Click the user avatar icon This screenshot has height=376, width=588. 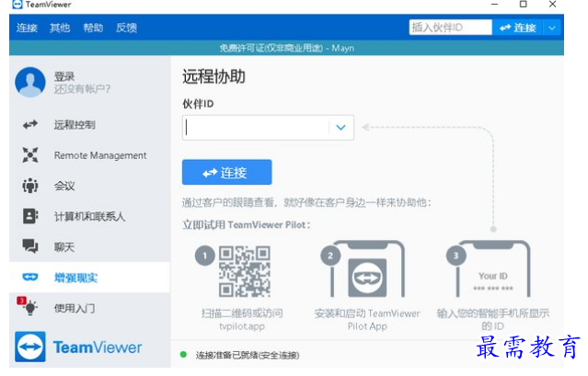(x=30, y=82)
